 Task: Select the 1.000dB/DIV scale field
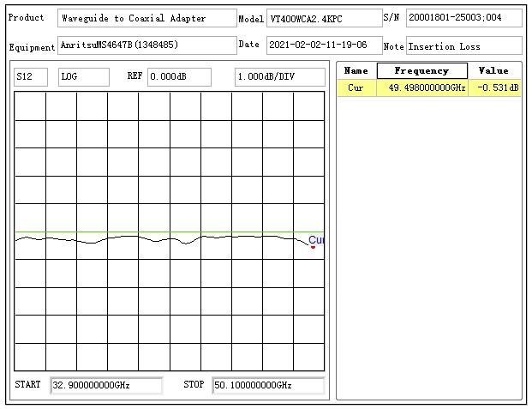click(279, 77)
